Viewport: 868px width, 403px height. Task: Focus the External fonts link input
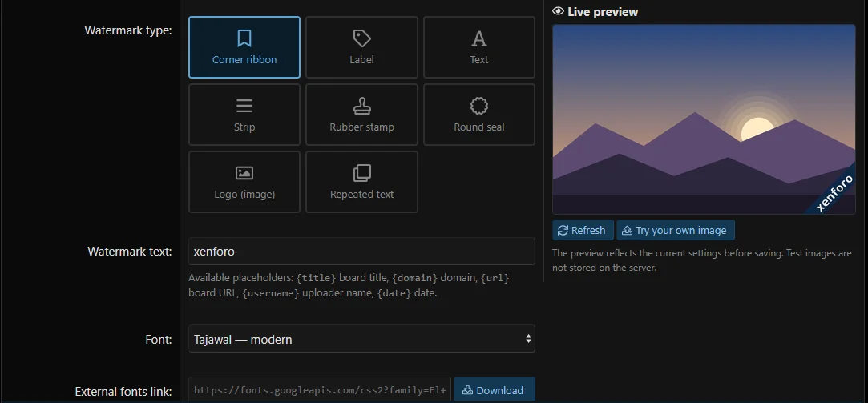320,390
